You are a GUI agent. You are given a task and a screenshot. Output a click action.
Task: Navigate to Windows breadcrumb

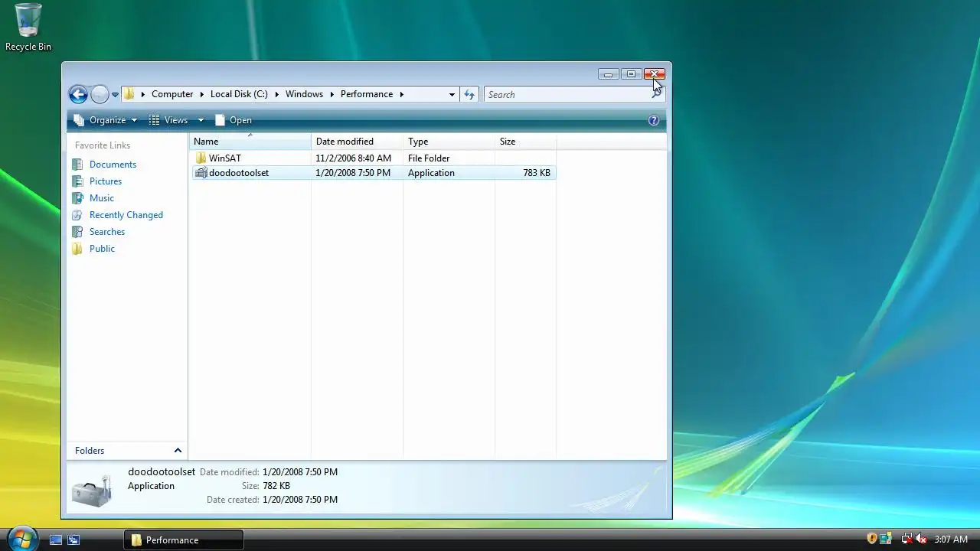pyautogui.click(x=304, y=94)
